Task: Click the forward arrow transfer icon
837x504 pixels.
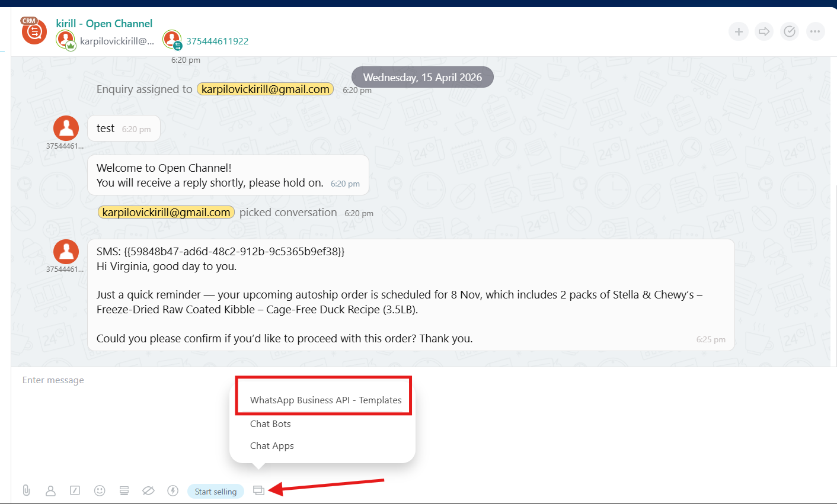Action: (x=764, y=31)
